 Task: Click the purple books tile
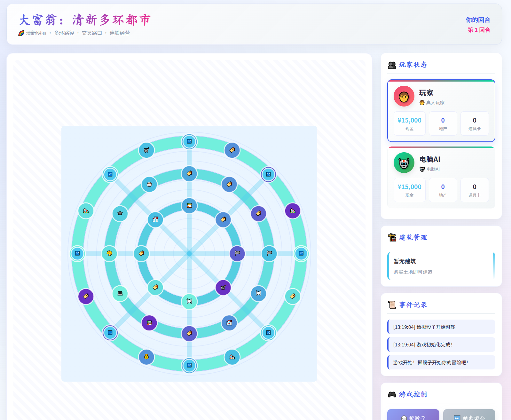tap(149, 323)
